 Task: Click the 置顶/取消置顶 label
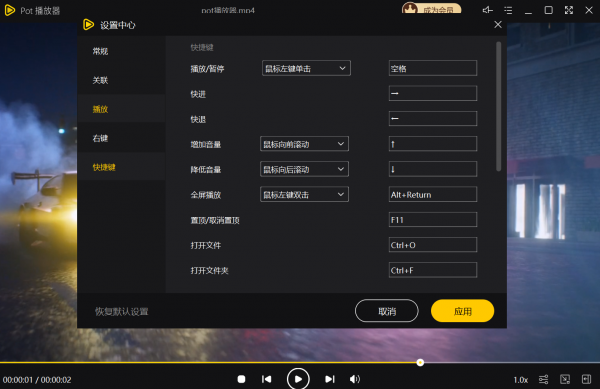tap(215, 220)
